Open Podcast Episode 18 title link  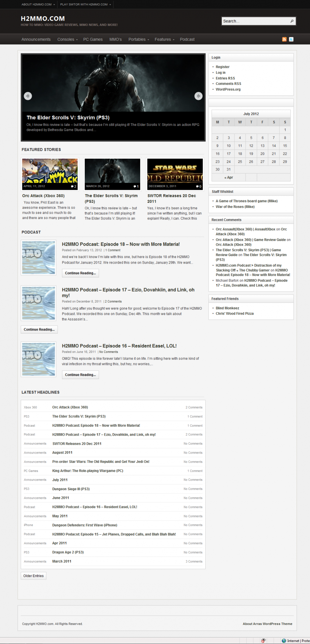pos(121,244)
